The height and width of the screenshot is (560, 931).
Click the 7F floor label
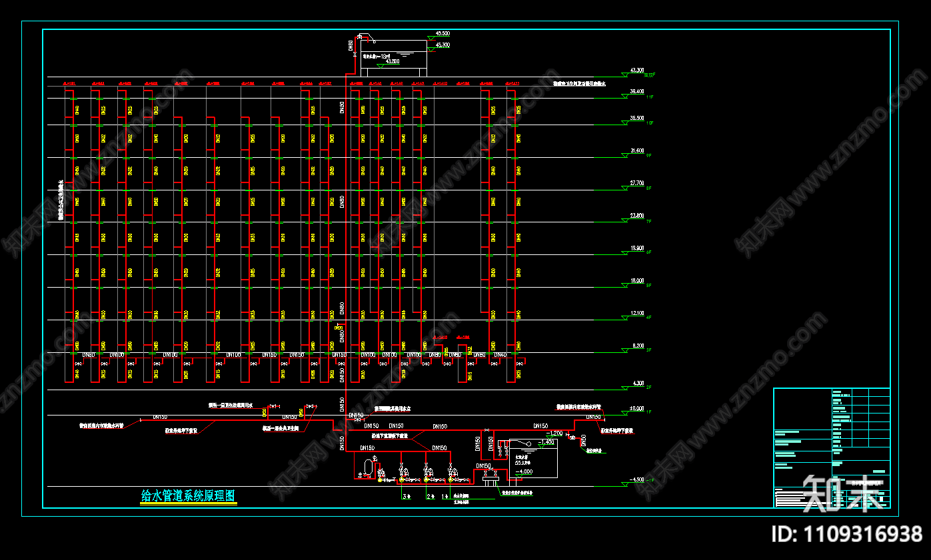[x=648, y=221]
